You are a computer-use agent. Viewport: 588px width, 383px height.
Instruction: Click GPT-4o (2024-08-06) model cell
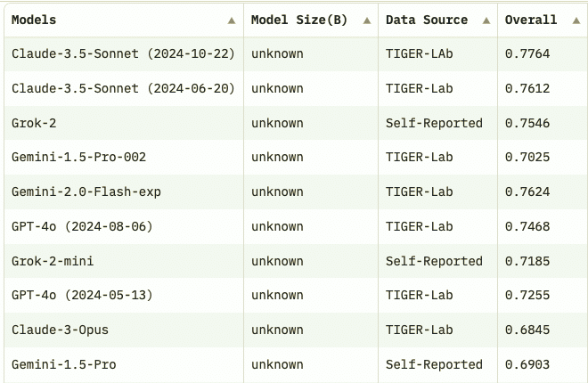pos(82,226)
